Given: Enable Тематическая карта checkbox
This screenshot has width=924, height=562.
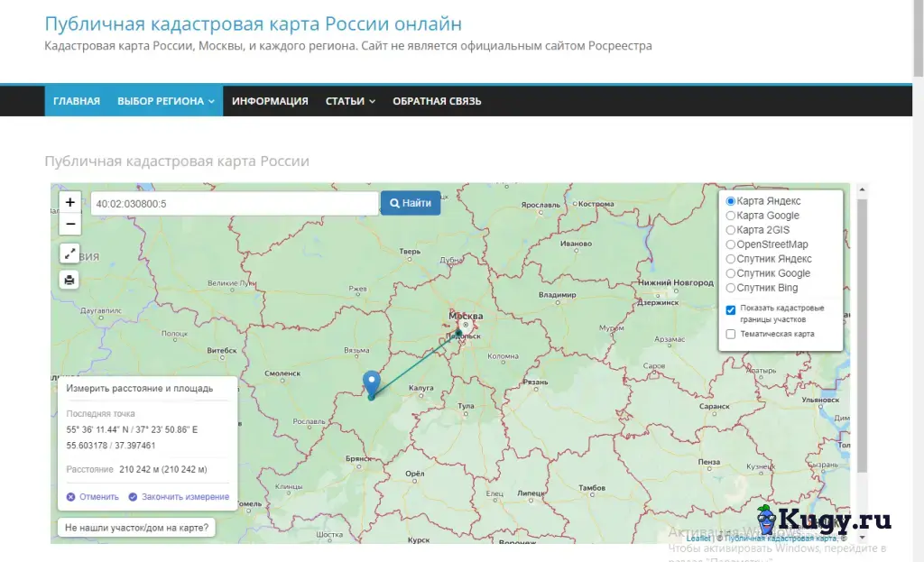Looking at the screenshot, I should 731,334.
